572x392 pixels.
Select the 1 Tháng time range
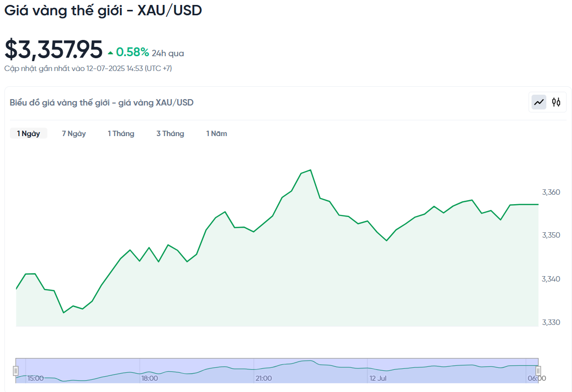coord(121,133)
